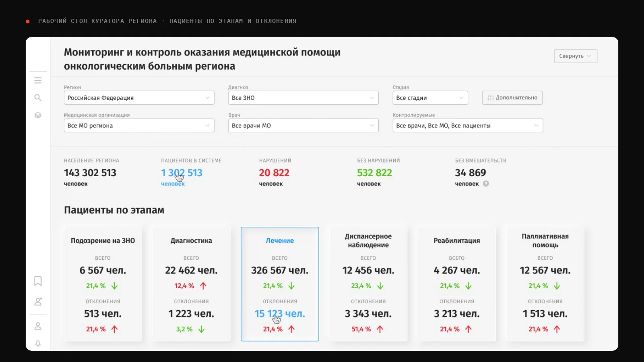Select the Диагностика stage card title
The image size is (644, 362).
pos(191,241)
